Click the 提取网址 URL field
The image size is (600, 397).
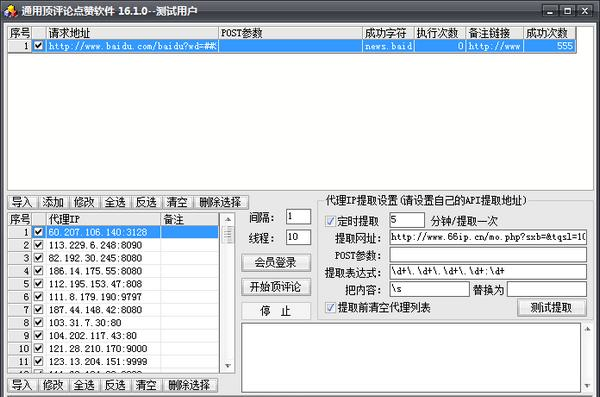click(488, 237)
